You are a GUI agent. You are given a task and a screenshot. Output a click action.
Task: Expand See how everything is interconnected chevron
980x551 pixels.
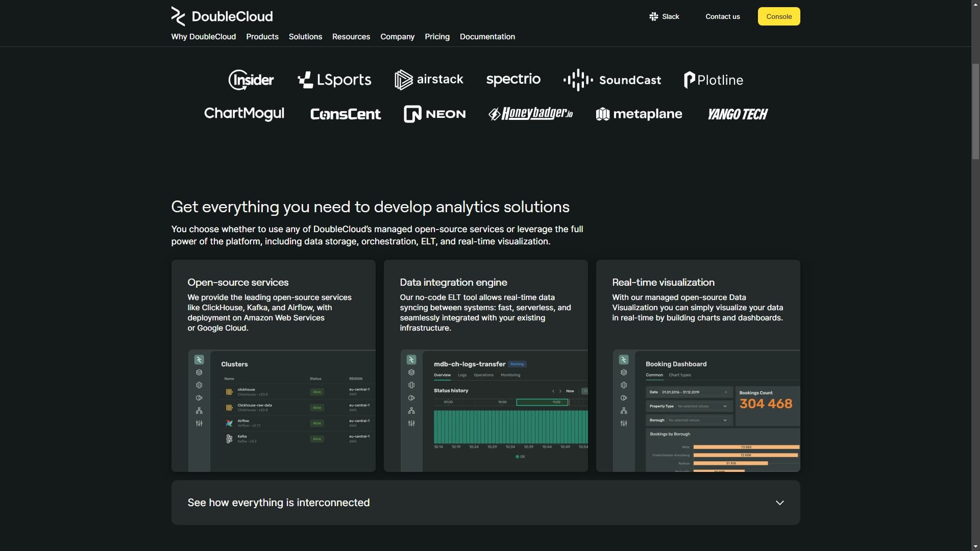point(779,503)
